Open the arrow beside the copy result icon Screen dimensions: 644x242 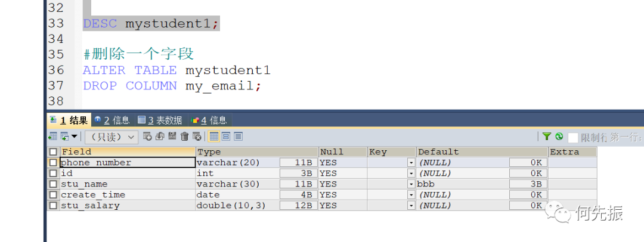(75, 136)
